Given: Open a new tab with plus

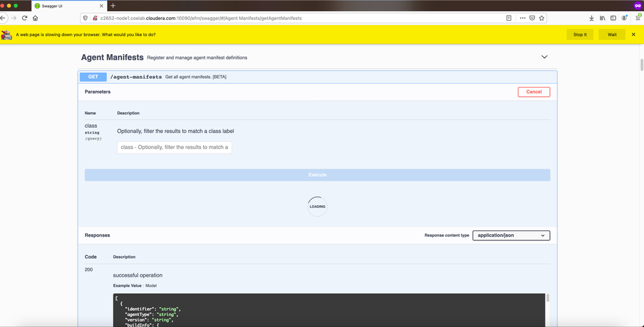Looking at the screenshot, I should [x=113, y=6].
